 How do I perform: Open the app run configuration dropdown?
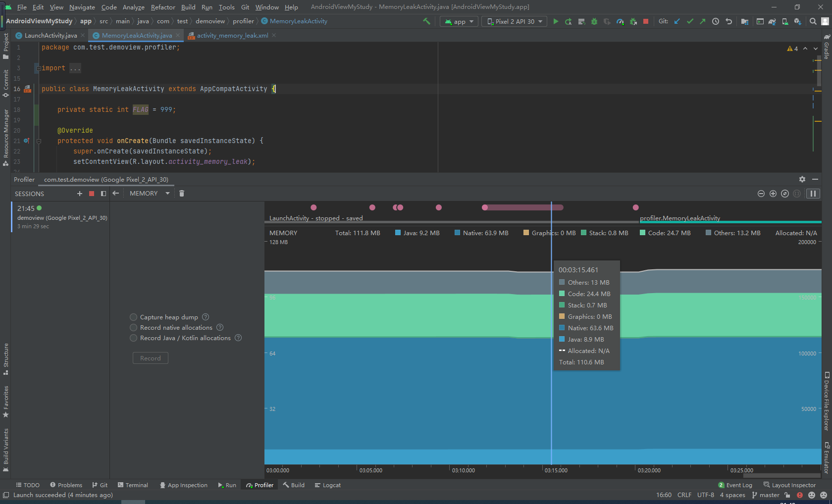(458, 21)
